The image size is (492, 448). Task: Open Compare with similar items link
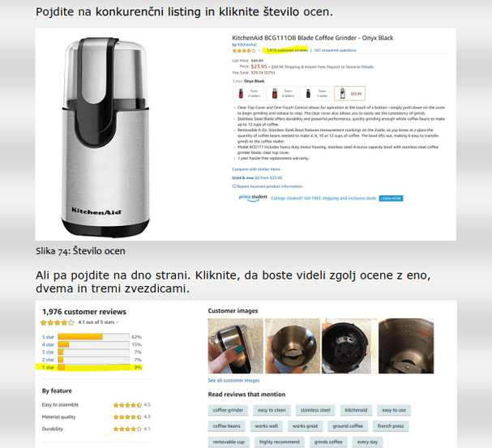point(256,169)
